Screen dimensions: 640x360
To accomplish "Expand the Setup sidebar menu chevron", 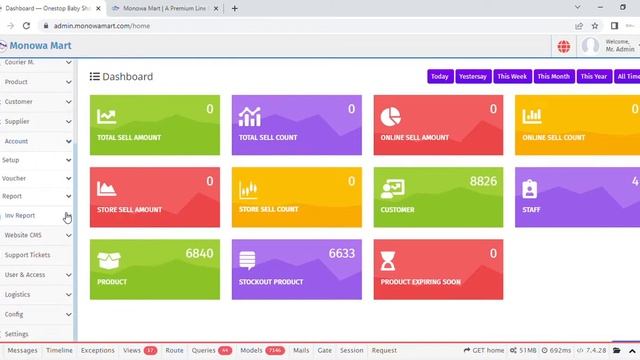I will [x=68, y=160].
